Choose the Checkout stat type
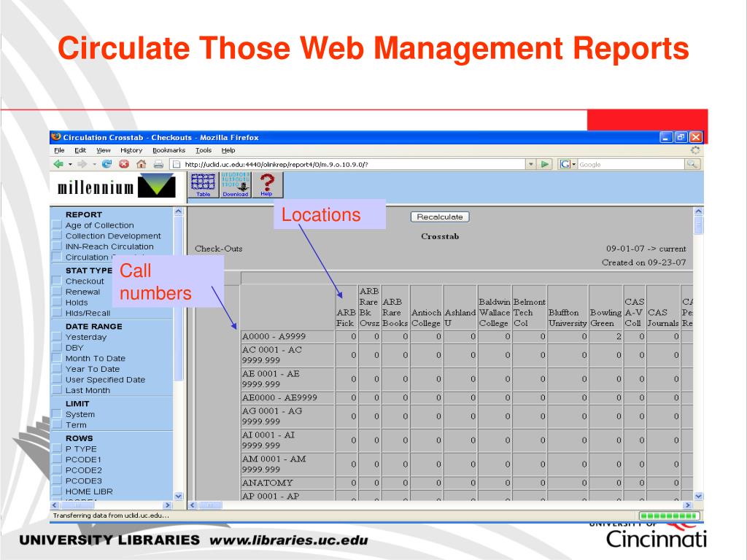This screenshot has width=747, height=560. [85, 281]
